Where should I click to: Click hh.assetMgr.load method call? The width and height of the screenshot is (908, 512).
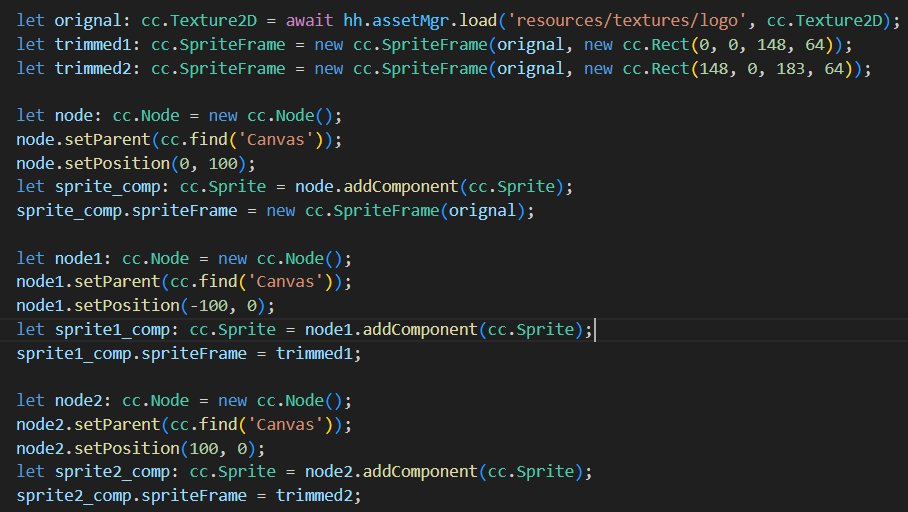(x=420, y=21)
